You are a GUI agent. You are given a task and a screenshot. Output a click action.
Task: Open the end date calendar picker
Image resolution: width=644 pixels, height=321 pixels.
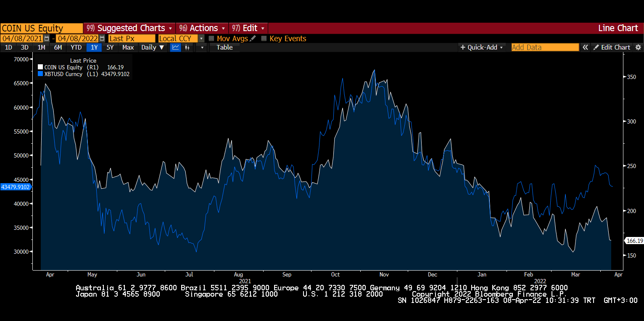[102, 38]
